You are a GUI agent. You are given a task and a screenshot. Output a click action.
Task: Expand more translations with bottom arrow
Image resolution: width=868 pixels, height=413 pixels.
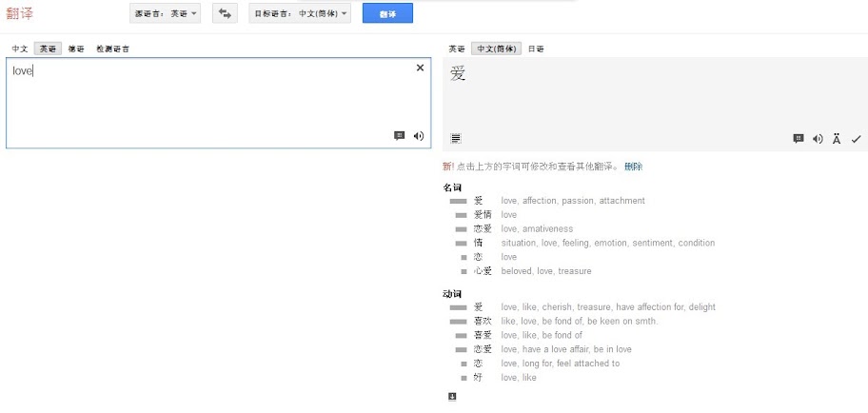pyautogui.click(x=452, y=397)
